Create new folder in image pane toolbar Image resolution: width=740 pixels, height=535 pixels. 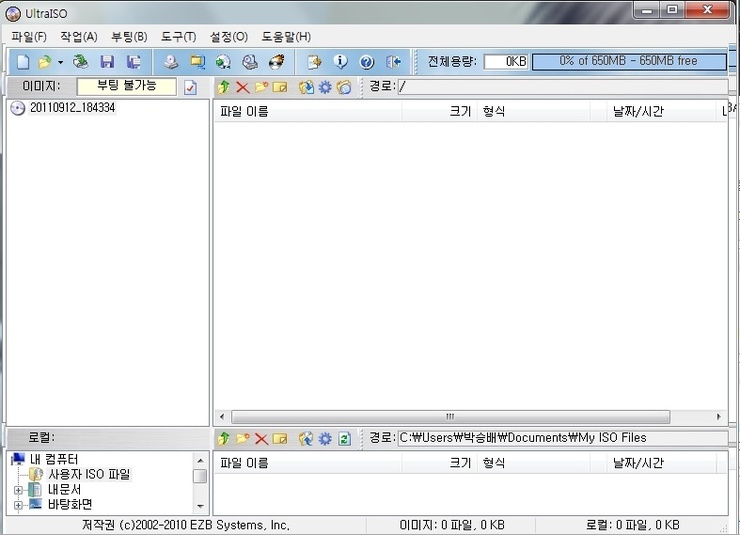(x=261, y=87)
